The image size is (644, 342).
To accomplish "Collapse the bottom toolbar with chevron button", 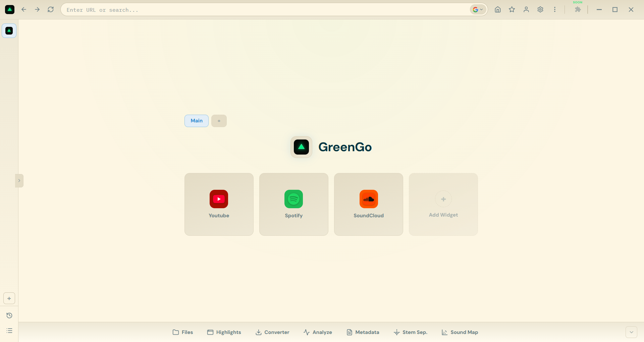I will [x=631, y=332].
